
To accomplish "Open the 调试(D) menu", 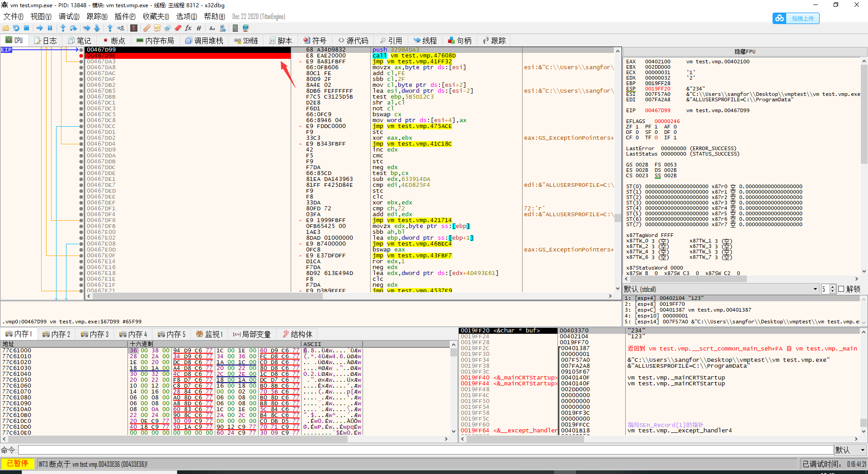I will coord(69,17).
